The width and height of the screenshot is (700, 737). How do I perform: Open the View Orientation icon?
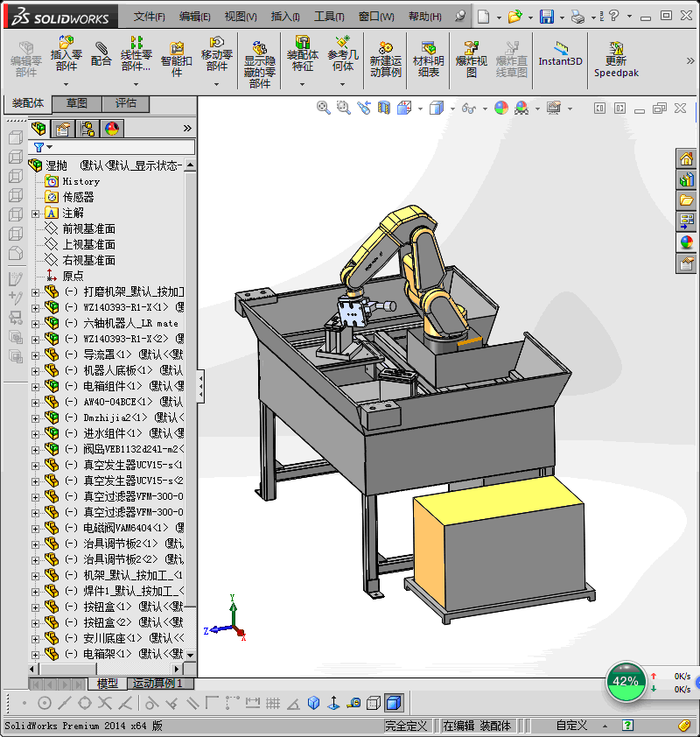[404, 108]
